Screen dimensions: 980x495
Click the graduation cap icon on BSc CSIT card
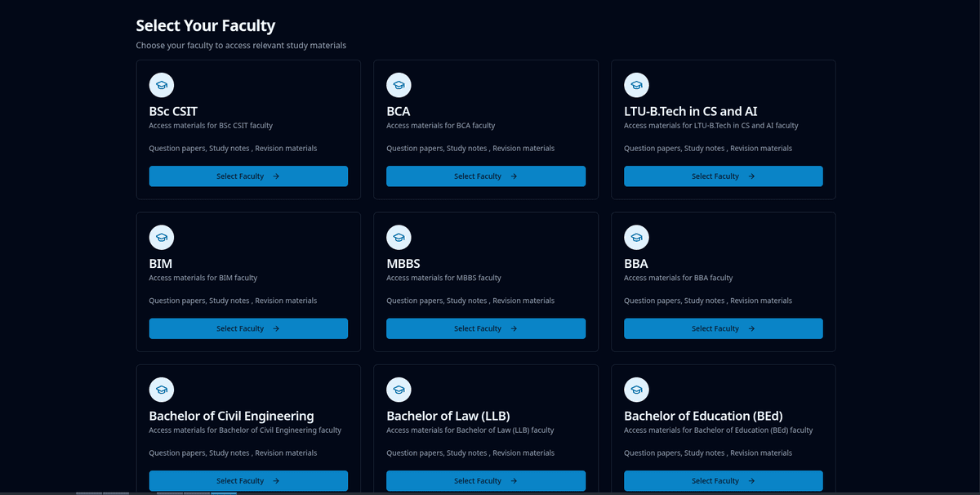pos(161,84)
